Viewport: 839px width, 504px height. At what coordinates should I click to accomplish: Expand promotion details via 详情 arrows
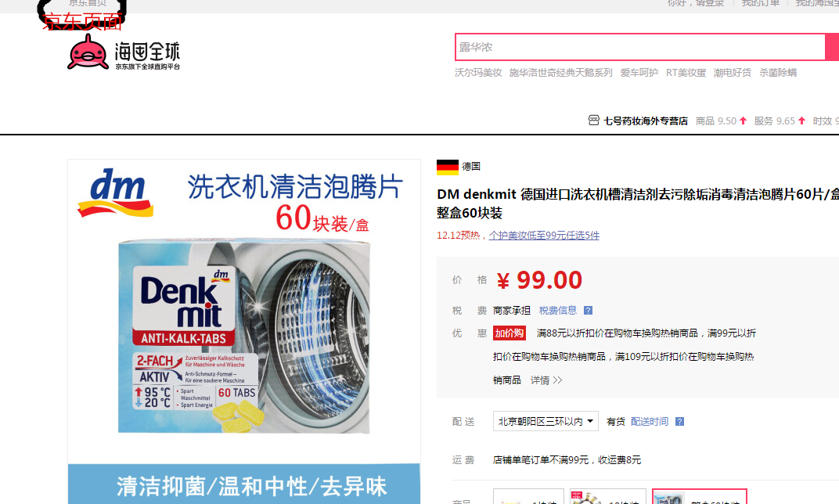tap(546, 380)
